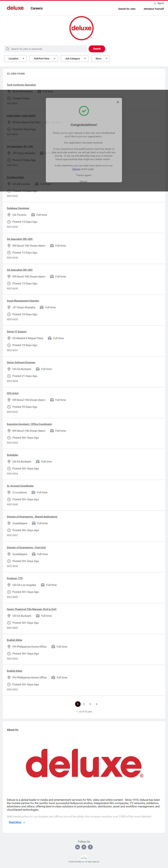Expand the More filters dropdown
This screenshot has height=868, width=168.
click(100, 59)
